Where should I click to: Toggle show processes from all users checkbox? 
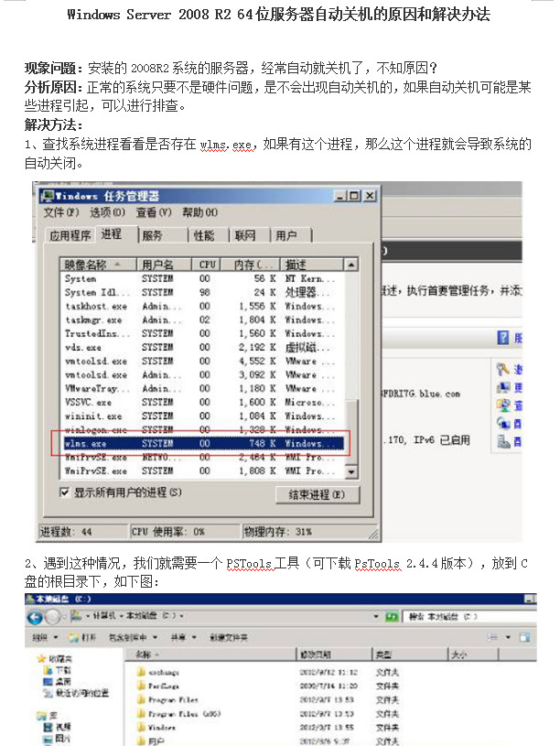click(x=65, y=492)
